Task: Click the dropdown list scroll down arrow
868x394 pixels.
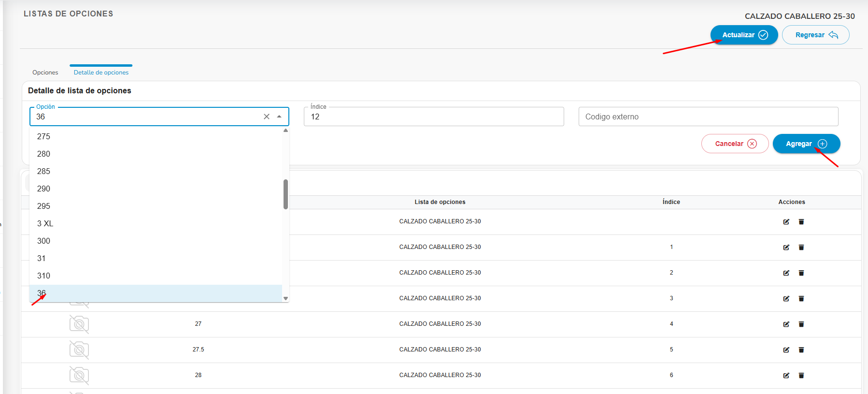Action: 285,298
